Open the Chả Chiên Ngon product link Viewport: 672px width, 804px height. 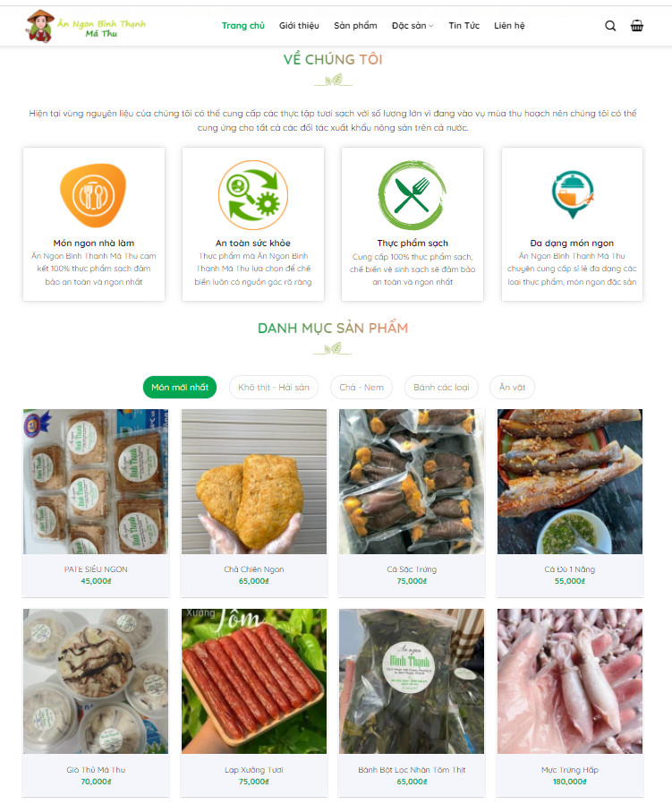254,569
